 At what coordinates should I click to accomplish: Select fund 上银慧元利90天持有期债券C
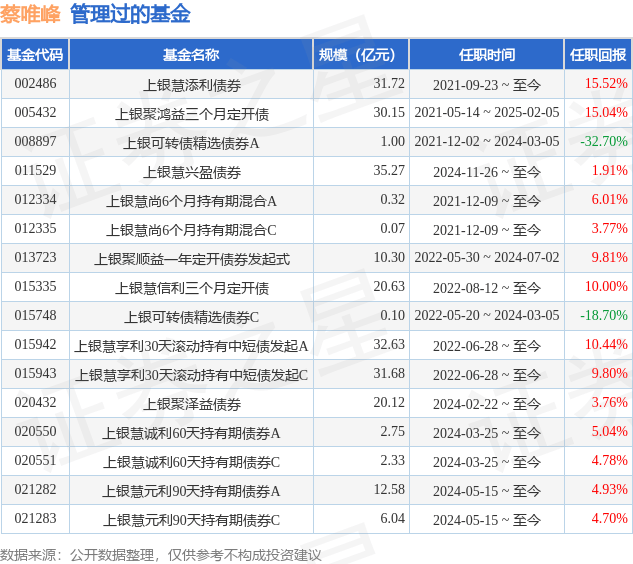coord(191,520)
